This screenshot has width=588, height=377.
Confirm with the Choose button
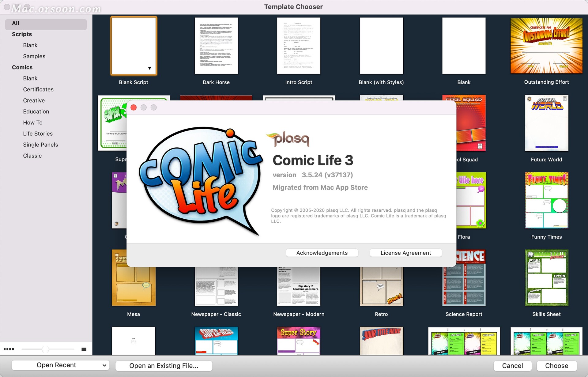556,365
